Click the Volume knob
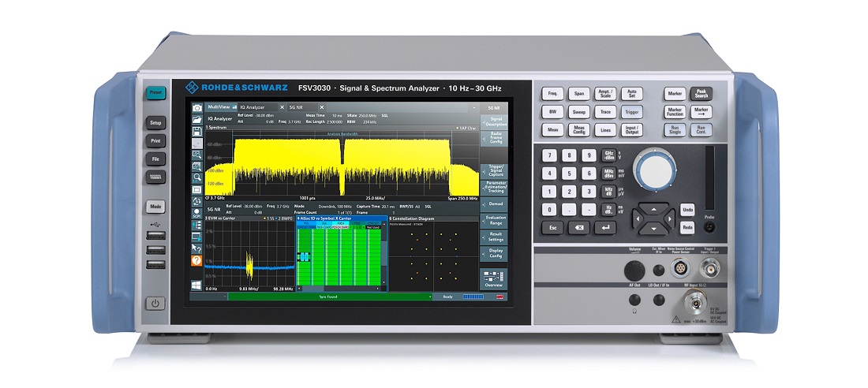 (634, 270)
